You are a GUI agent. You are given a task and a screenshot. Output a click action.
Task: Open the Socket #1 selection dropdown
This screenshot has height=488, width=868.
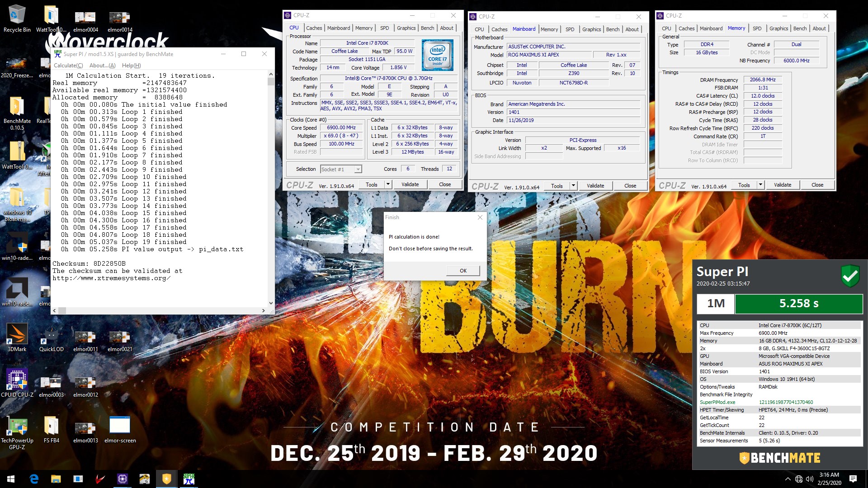(x=341, y=169)
